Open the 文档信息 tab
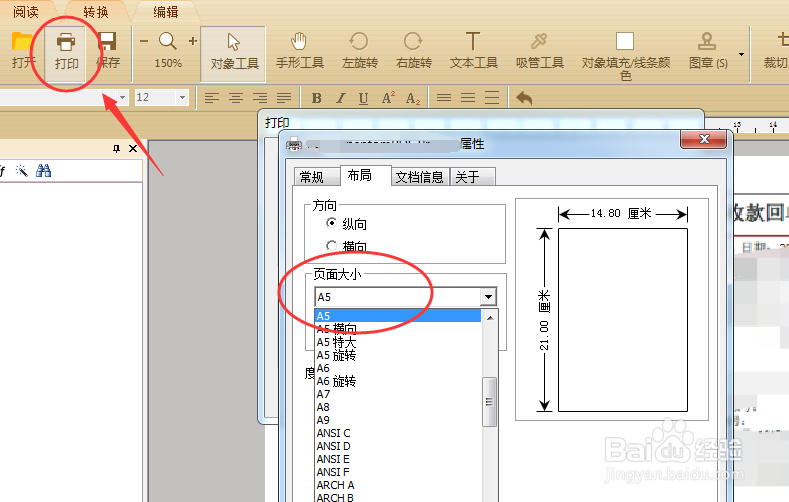789x502 pixels. [x=419, y=177]
